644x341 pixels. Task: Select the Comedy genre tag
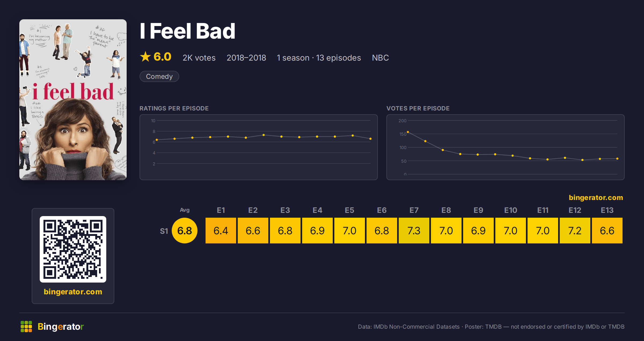159,76
